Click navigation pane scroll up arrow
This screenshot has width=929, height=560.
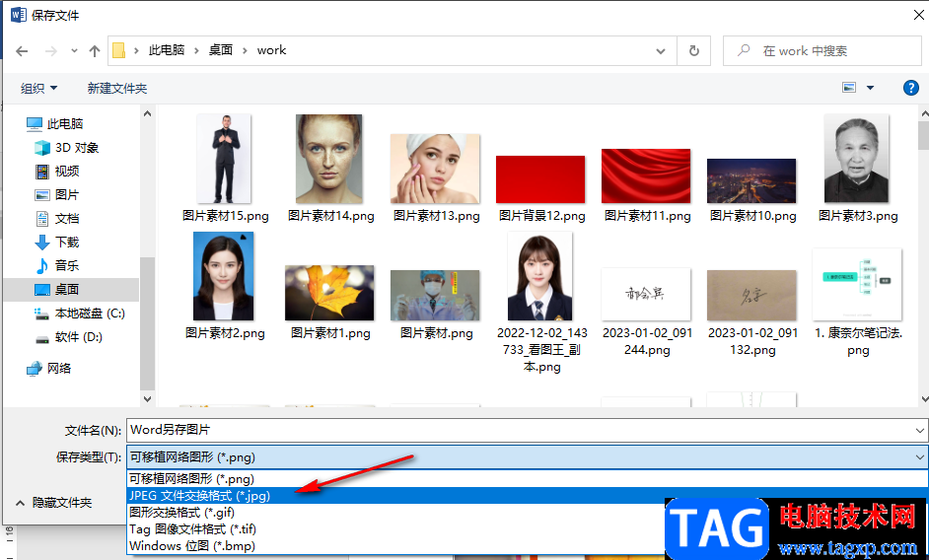click(x=148, y=113)
